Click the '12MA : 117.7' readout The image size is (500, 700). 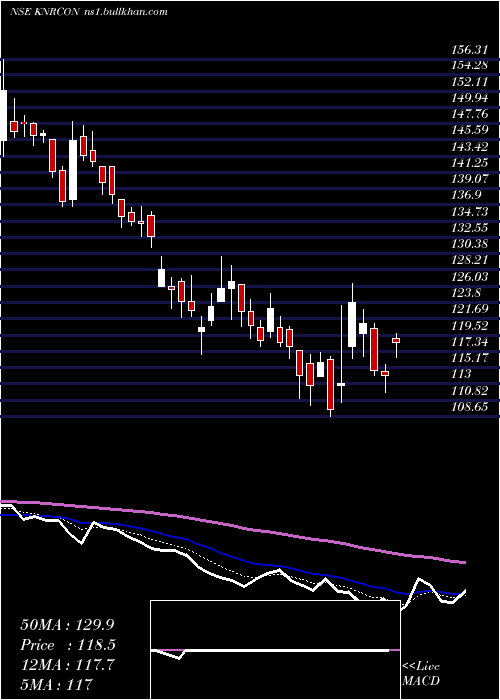pos(67,665)
